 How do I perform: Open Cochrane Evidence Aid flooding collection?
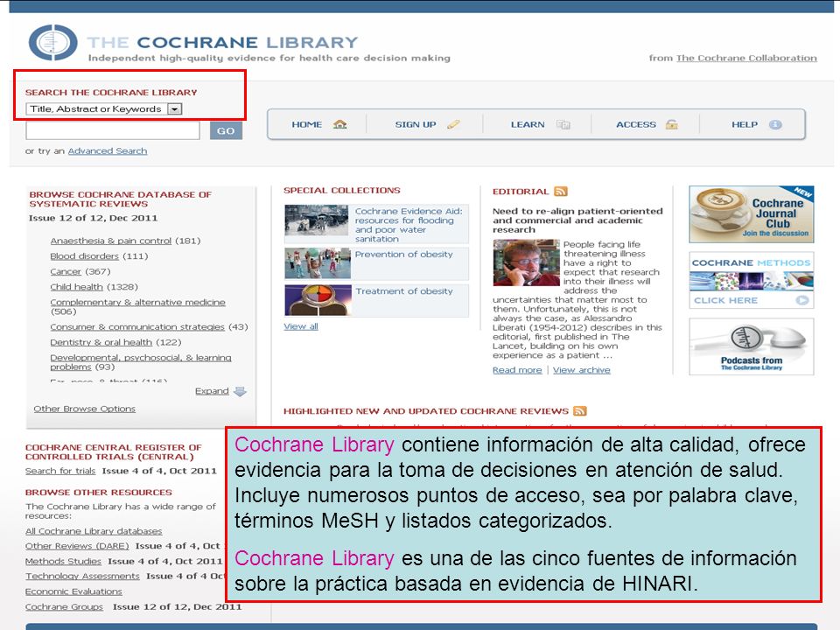(x=409, y=225)
